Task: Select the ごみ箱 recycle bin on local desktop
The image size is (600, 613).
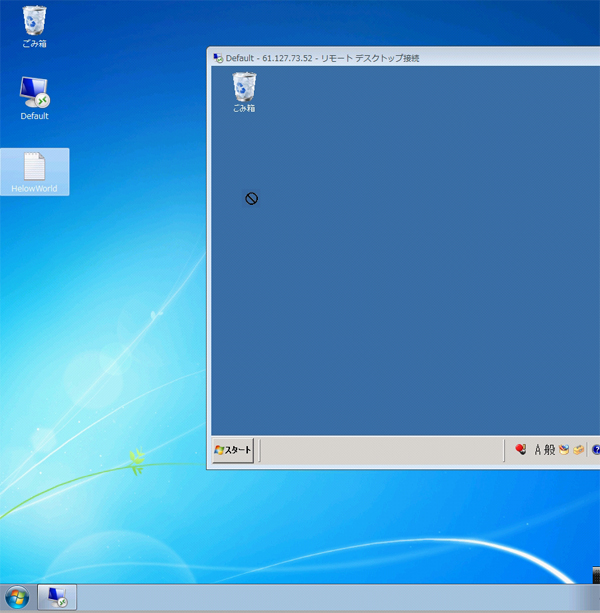Action: click(x=34, y=27)
